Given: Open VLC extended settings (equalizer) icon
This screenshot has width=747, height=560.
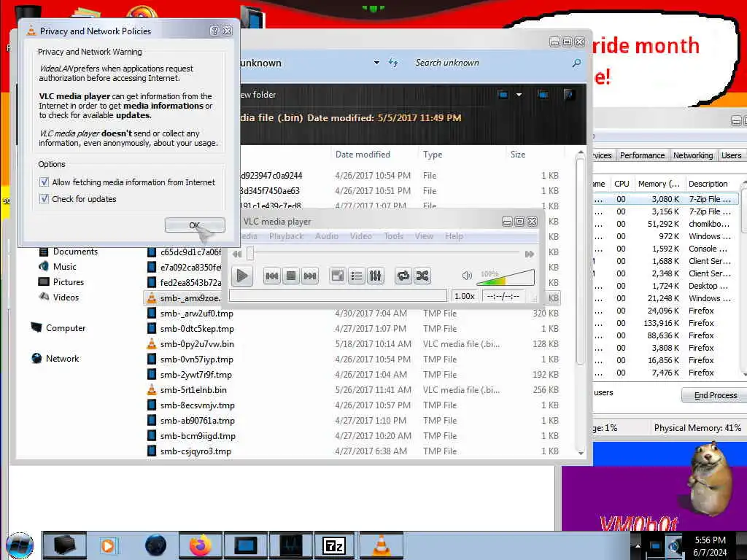Looking at the screenshot, I should [376, 276].
